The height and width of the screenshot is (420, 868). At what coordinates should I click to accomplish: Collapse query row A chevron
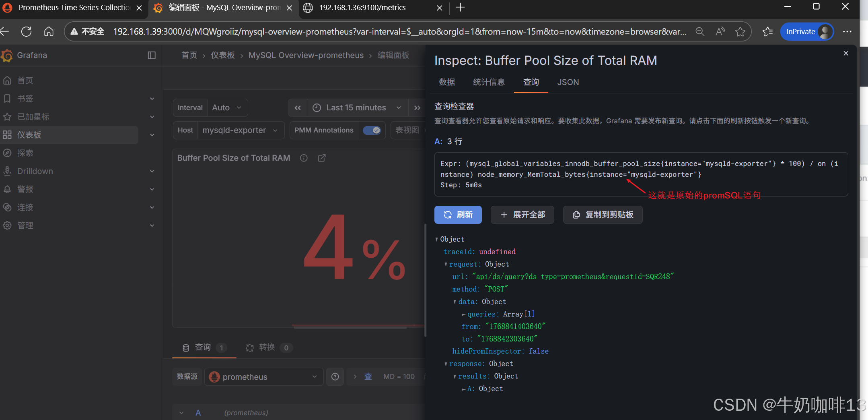pyautogui.click(x=181, y=413)
